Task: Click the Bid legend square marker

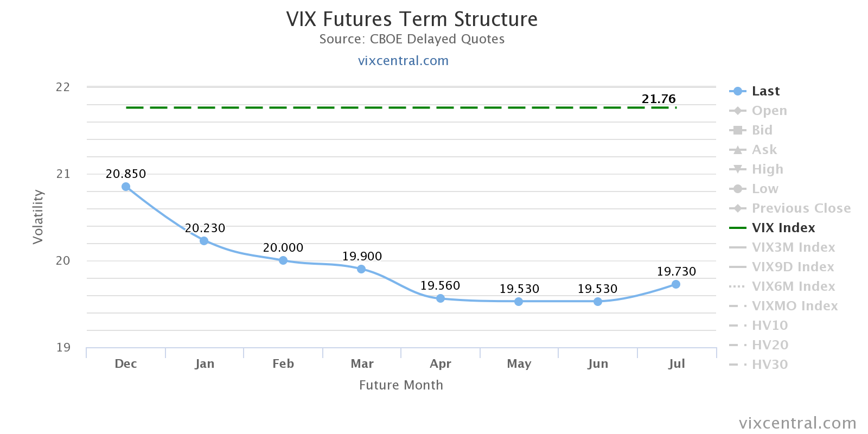Action: [x=737, y=130]
